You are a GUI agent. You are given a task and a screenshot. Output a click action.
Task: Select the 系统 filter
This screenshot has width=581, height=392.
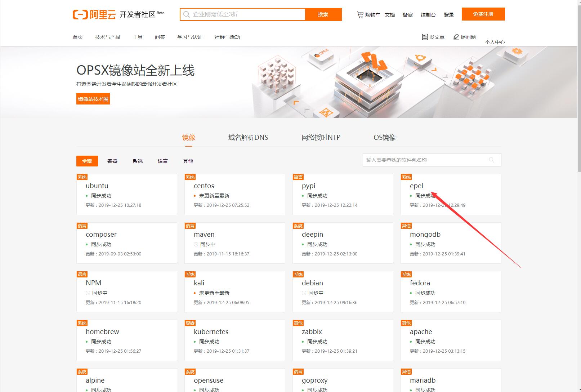tap(138, 161)
